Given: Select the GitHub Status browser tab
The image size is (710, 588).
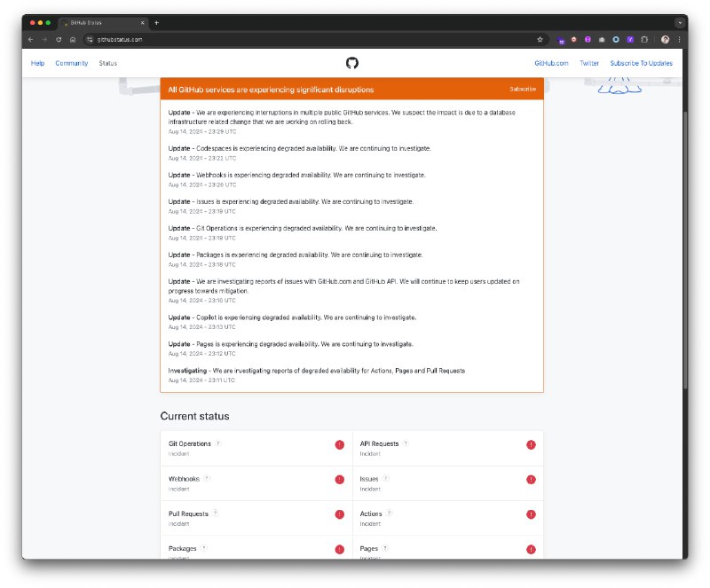Looking at the screenshot, I should click(x=102, y=23).
